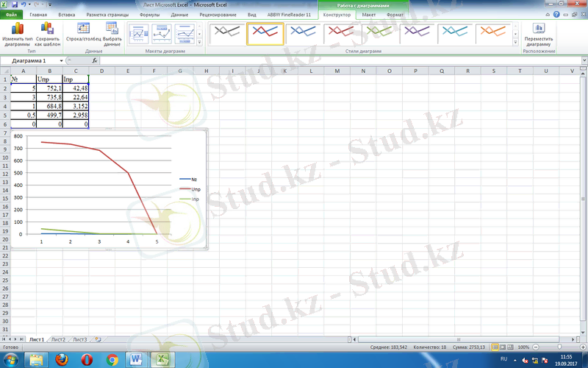588x368 pixels.
Task: Click the 100% zoom level label
Action: tap(523, 347)
